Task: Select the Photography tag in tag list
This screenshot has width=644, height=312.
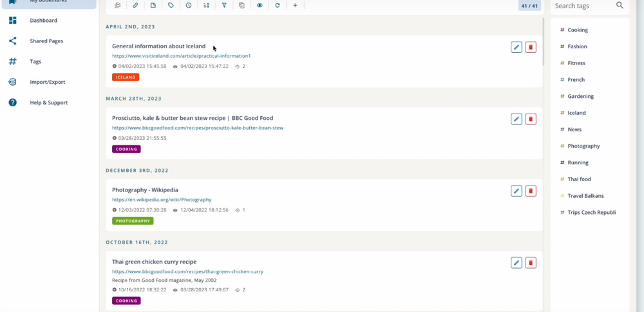Action: click(583, 146)
